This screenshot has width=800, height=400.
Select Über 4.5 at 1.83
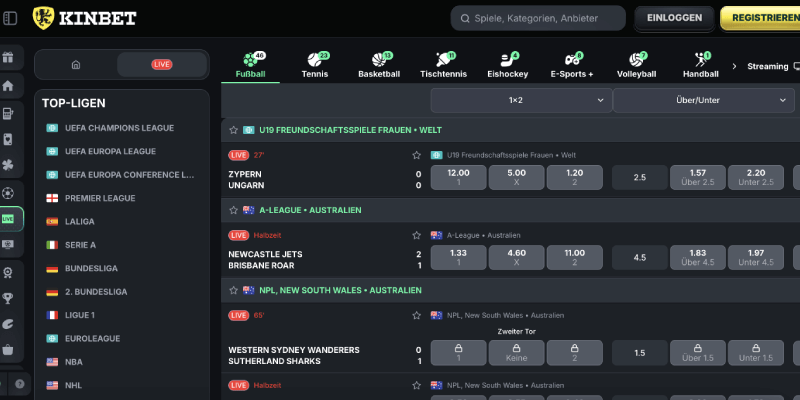(x=697, y=258)
